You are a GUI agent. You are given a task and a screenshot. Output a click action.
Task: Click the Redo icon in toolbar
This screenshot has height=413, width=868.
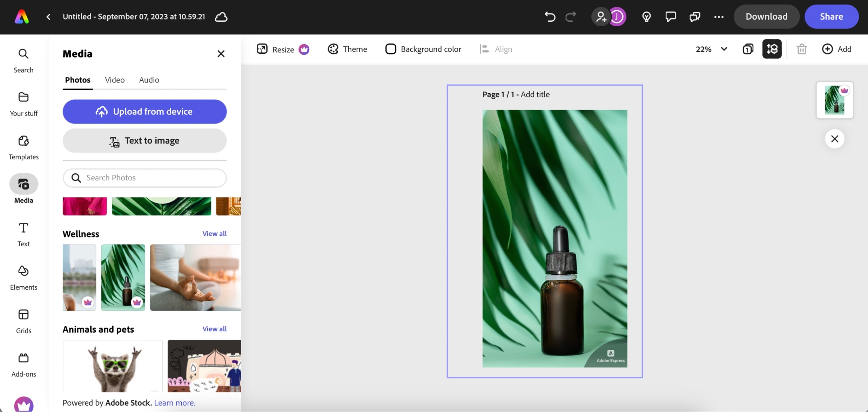coord(570,16)
